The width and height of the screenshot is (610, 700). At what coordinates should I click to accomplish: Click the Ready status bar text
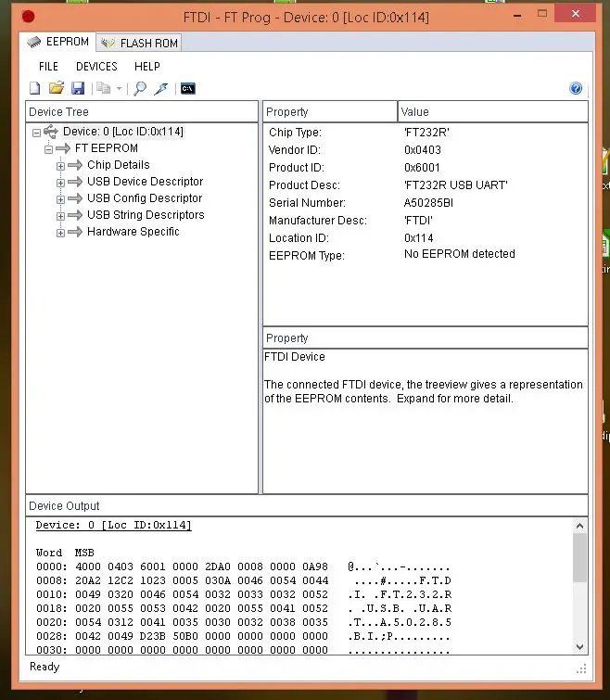click(44, 667)
